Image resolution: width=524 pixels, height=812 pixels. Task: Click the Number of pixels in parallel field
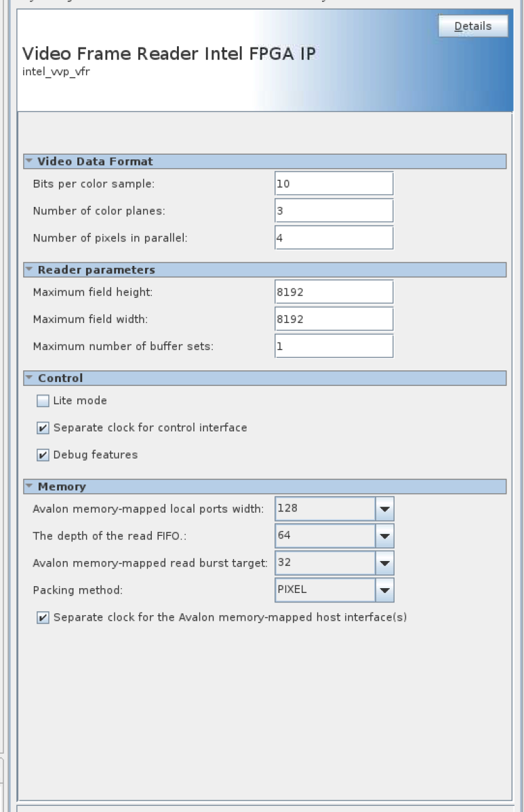point(334,238)
